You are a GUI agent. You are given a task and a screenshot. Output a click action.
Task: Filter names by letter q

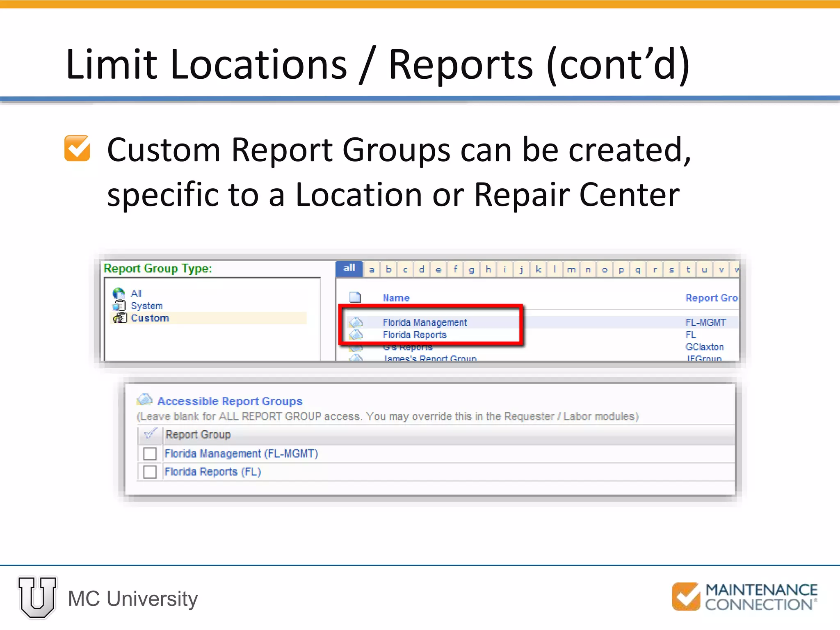point(638,269)
